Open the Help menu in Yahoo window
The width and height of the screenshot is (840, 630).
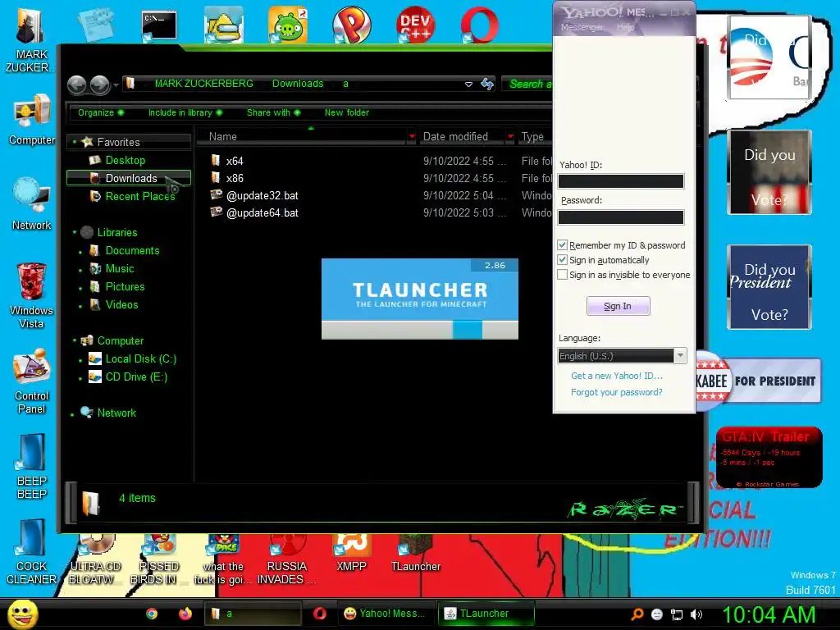click(x=625, y=27)
